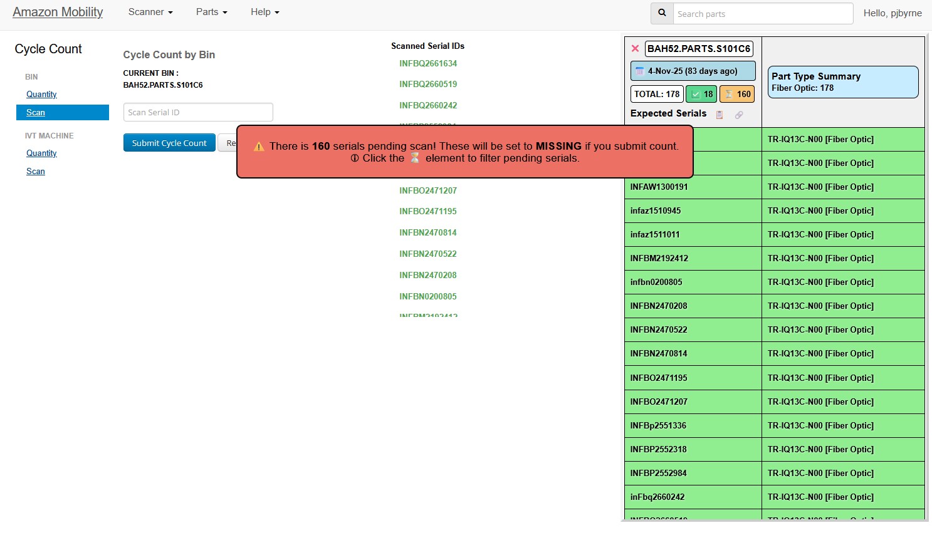Click inside the Scan Serial ID input field
This screenshot has width=932, height=560.
(x=197, y=112)
